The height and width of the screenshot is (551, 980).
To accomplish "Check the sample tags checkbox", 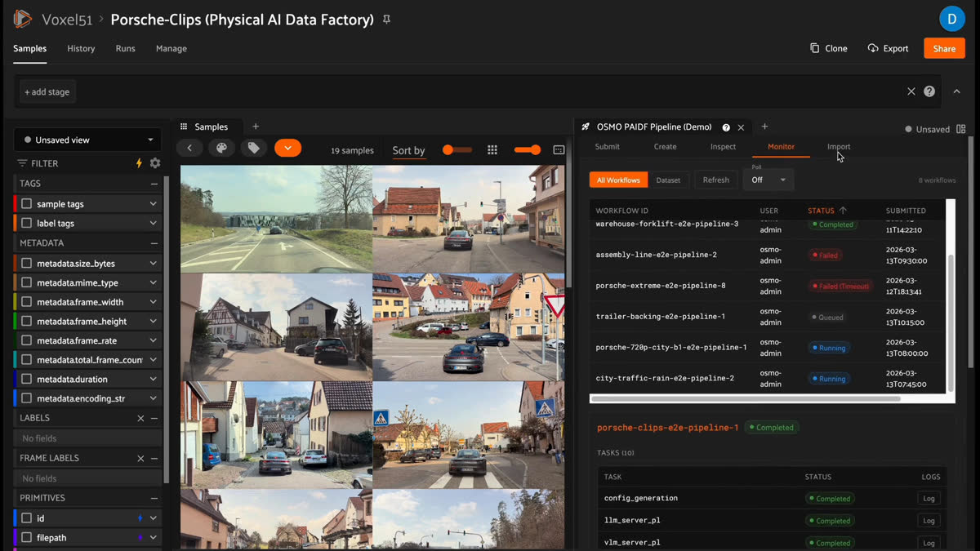I will pos(27,204).
